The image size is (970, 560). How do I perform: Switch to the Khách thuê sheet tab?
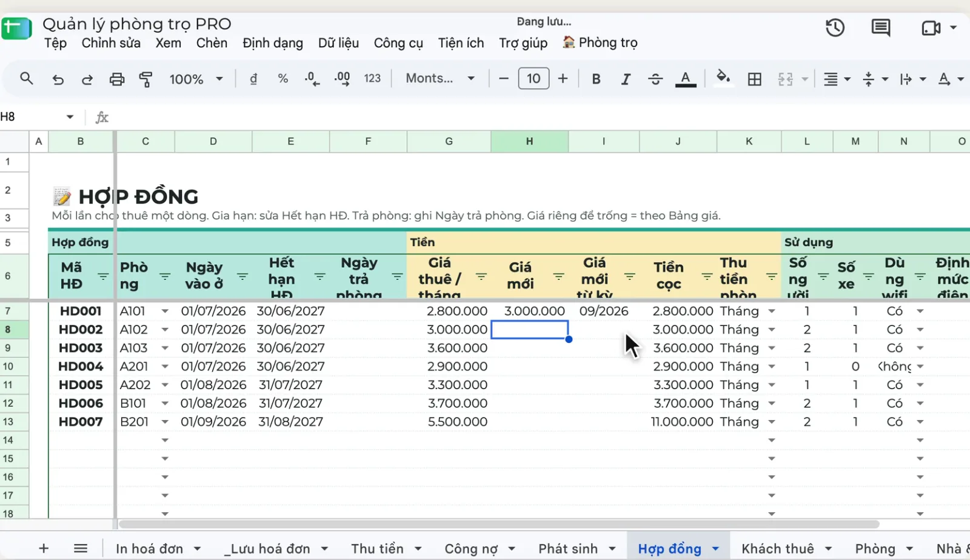point(778,548)
